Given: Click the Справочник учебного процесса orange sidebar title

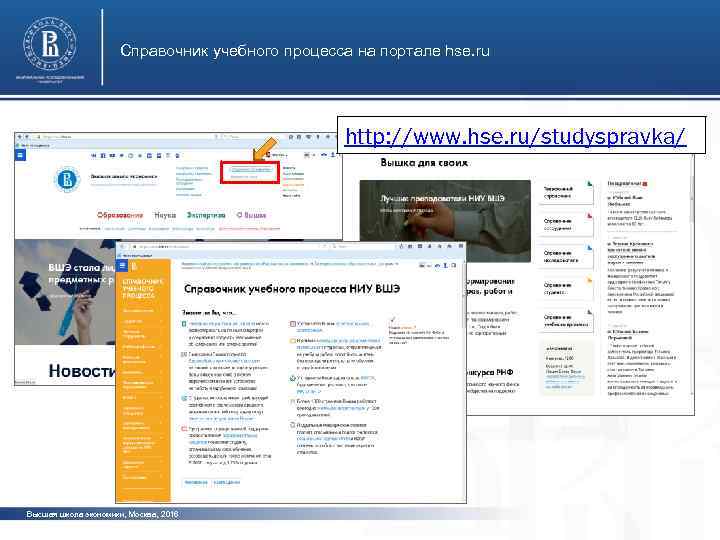Looking at the screenshot, I should coord(142,288).
